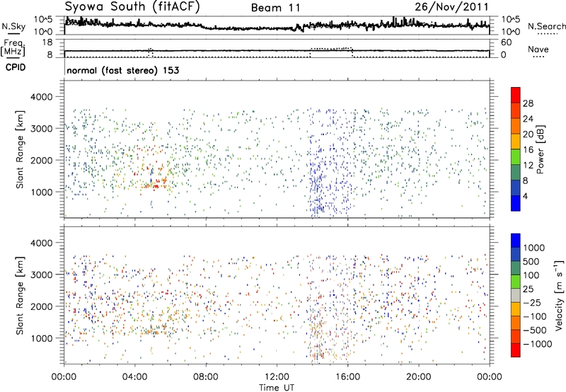Click the 'Syowa South (fitACF)' title
566x392 pixels.
[132, 6]
